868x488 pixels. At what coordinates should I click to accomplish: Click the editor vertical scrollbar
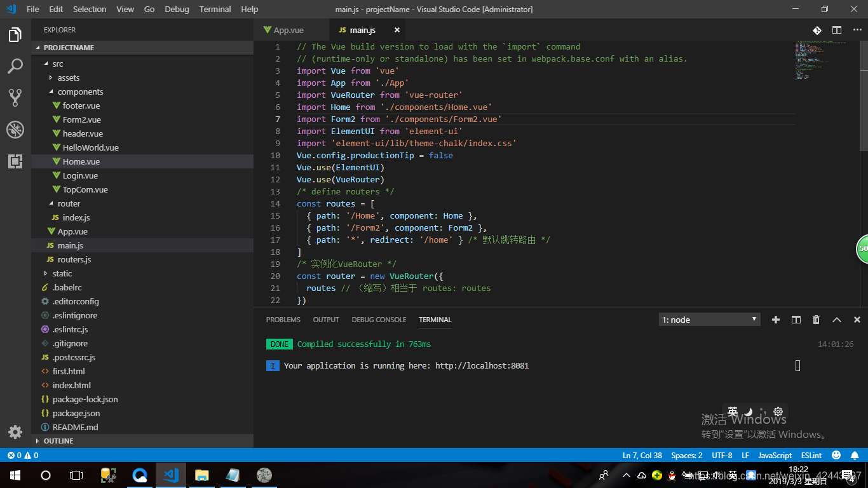[x=864, y=95]
